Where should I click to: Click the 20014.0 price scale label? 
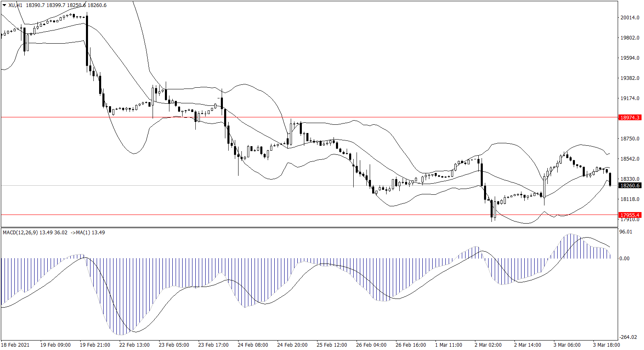[630, 18]
